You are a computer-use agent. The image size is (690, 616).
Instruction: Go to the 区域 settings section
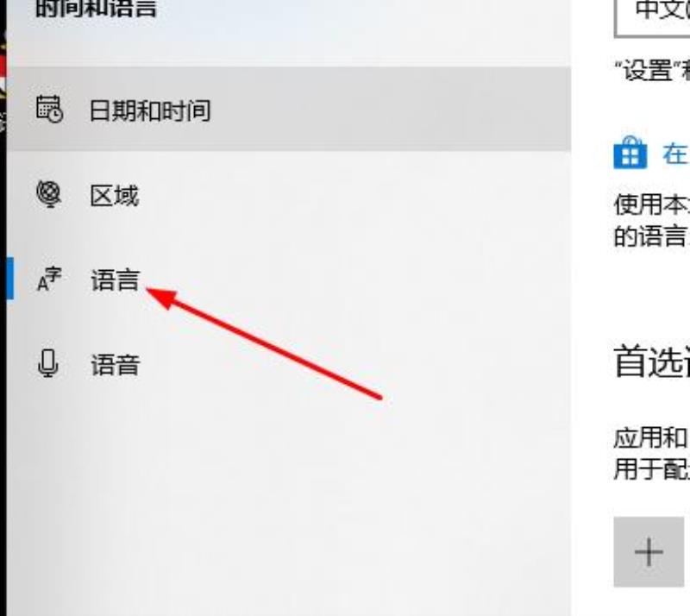(x=115, y=196)
